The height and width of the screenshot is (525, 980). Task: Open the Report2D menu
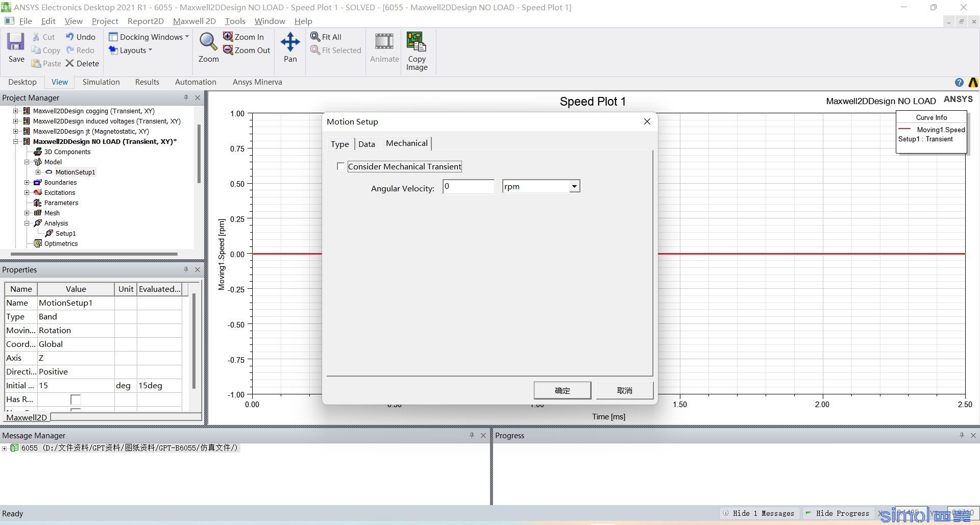pyautogui.click(x=145, y=21)
